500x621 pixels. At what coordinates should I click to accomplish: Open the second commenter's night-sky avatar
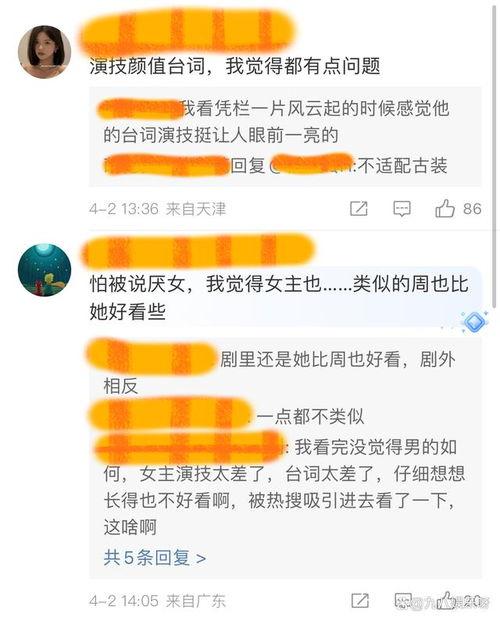(44, 270)
